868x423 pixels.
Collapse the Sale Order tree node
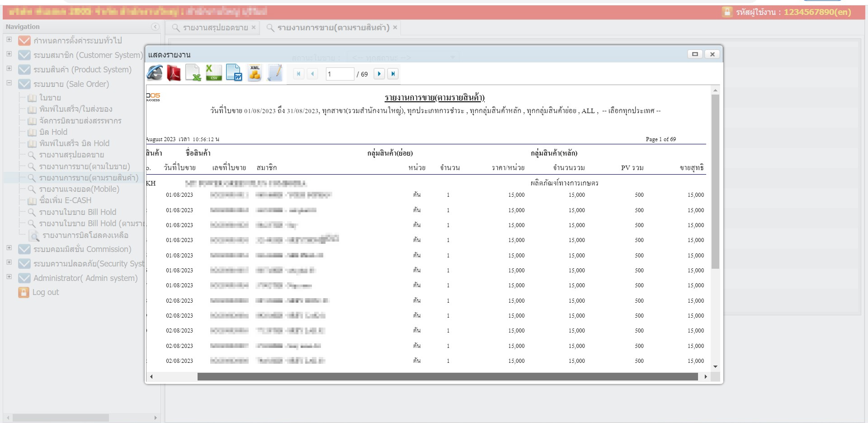9,83
